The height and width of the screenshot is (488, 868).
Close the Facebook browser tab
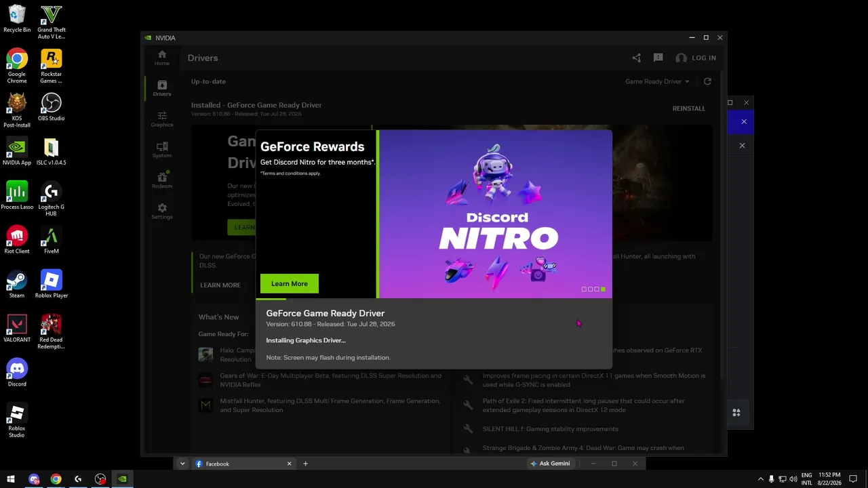pyautogui.click(x=290, y=464)
